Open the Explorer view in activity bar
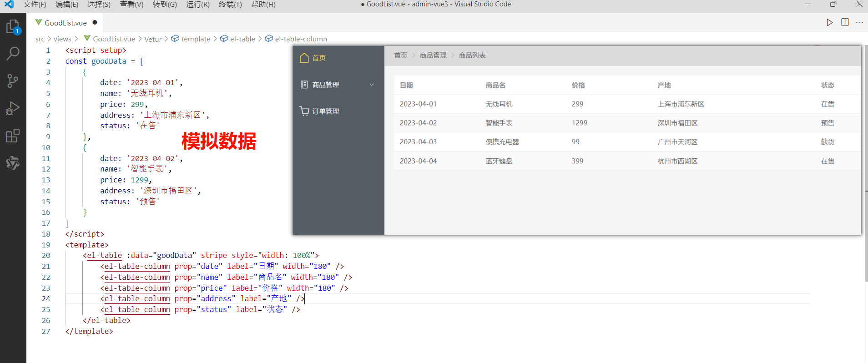Image resolution: width=868 pixels, height=363 pixels. [13, 27]
